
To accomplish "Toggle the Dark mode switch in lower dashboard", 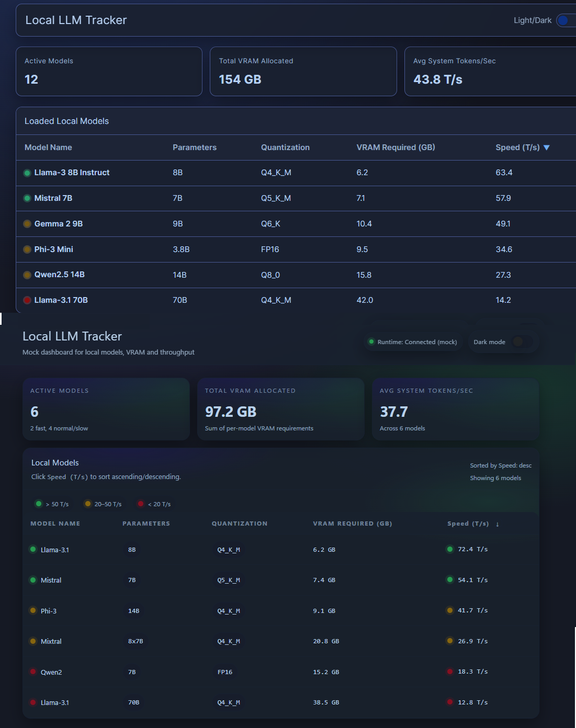I will 522,342.
